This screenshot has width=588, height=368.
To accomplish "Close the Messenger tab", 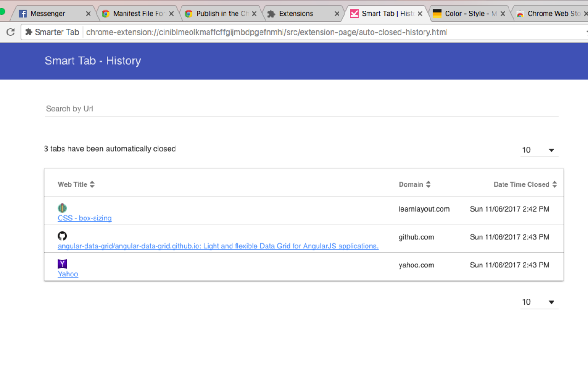I will click(x=88, y=14).
